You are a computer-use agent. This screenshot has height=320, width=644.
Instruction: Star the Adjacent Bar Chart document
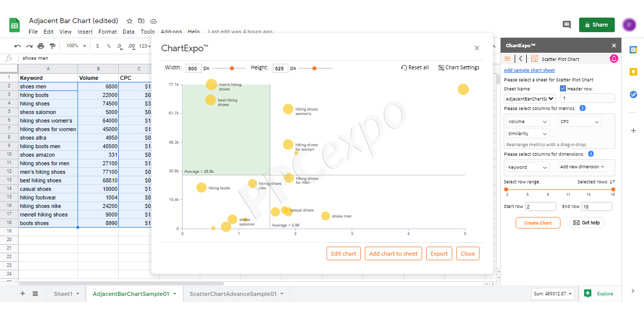click(x=129, y=21)
